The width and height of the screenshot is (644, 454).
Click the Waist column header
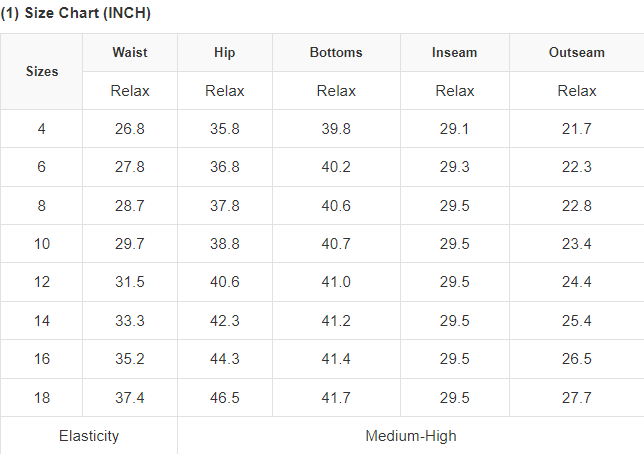click(x=130, y=52)
